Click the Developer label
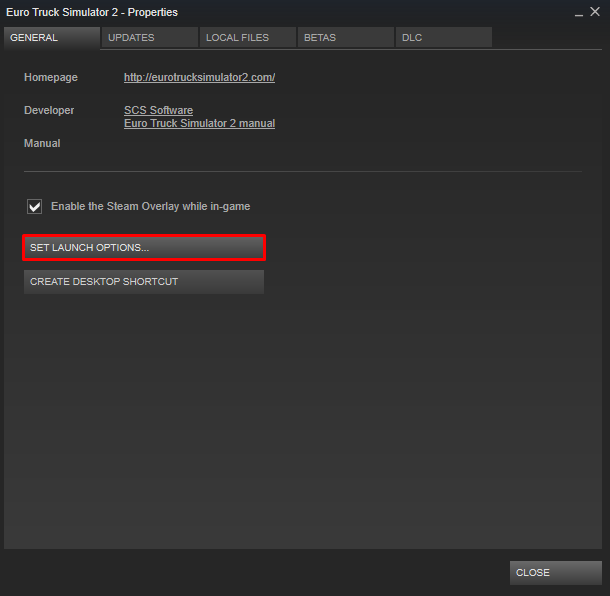This screenshot has height=596, width=610. (49, 110)
